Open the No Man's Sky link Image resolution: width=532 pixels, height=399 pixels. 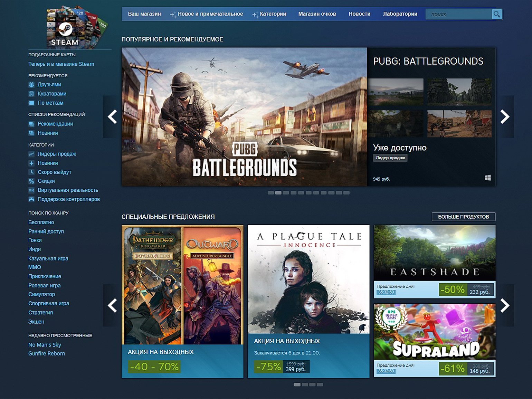(45, 345)
